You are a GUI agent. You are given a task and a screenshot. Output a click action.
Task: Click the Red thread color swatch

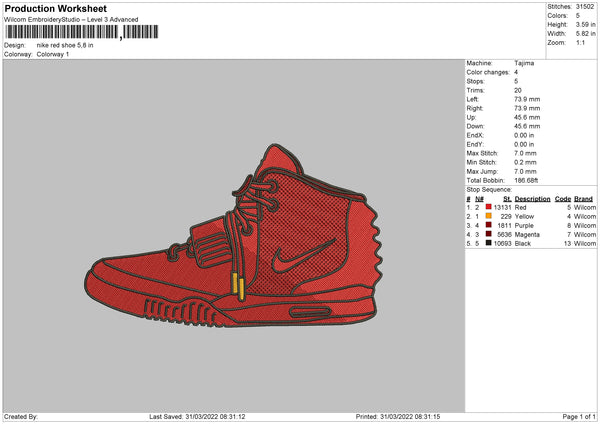point(488,207)
